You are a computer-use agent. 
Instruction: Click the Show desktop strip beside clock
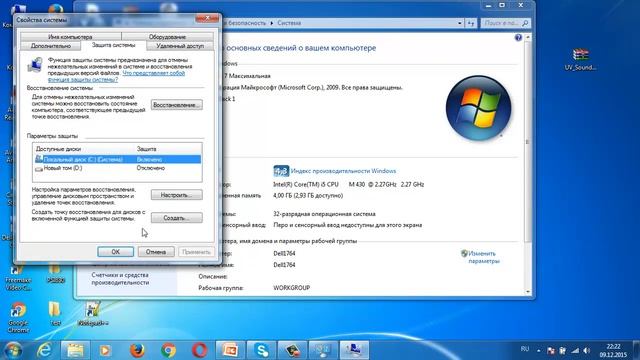(637, 350)
